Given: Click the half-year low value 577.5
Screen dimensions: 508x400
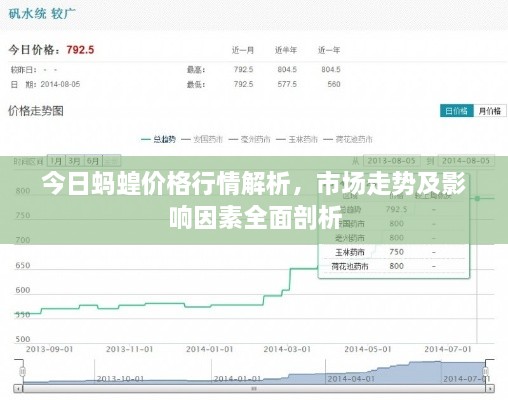Looking at the screenshot, I should pos(287,84).
